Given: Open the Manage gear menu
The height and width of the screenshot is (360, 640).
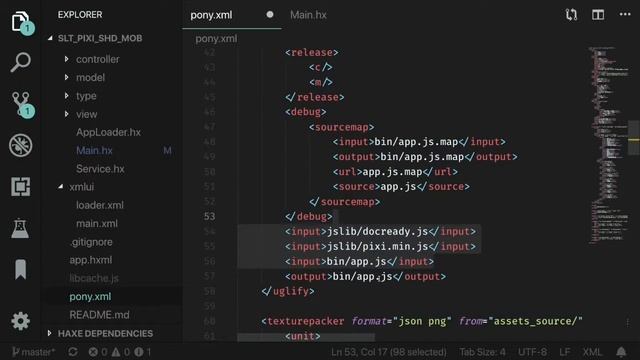Looking at the screenshot, I should point(20,321).
